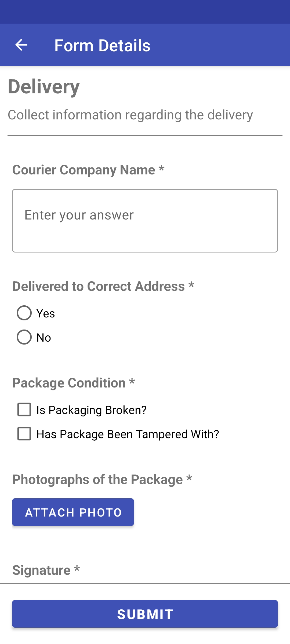Image resolution: width=290 pixels, height=644 pixels.
Task: Click the Delivery form heading
Action: (x=44, y=87)
